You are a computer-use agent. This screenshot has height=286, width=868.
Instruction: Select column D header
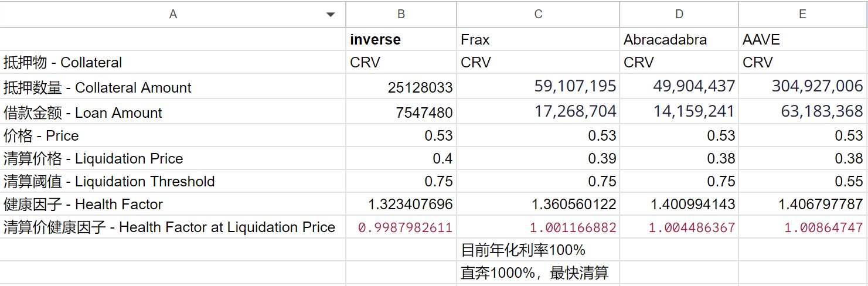[x=679, y=14]
